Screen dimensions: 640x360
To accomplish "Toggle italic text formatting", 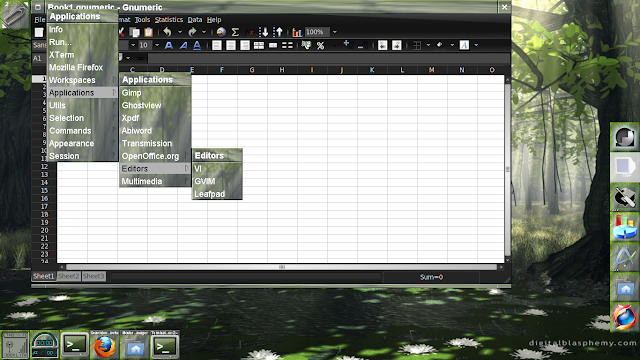I will pos(183,45).
